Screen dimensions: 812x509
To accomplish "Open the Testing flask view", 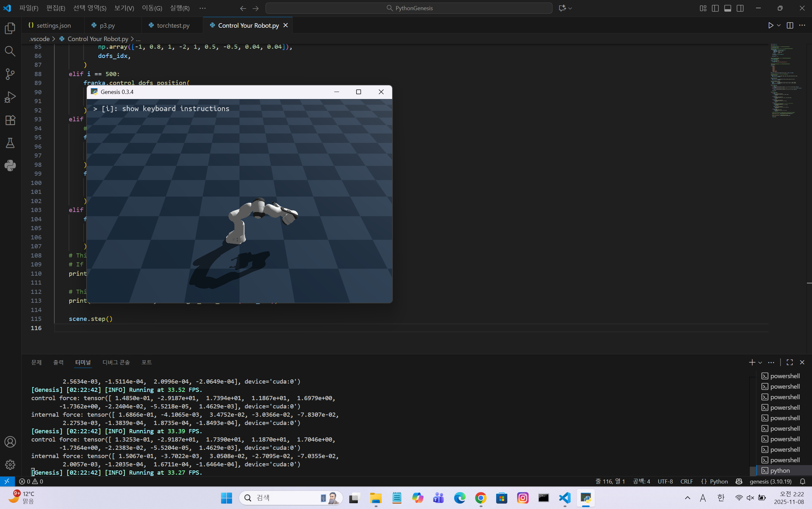I will [x=10, y=143].
